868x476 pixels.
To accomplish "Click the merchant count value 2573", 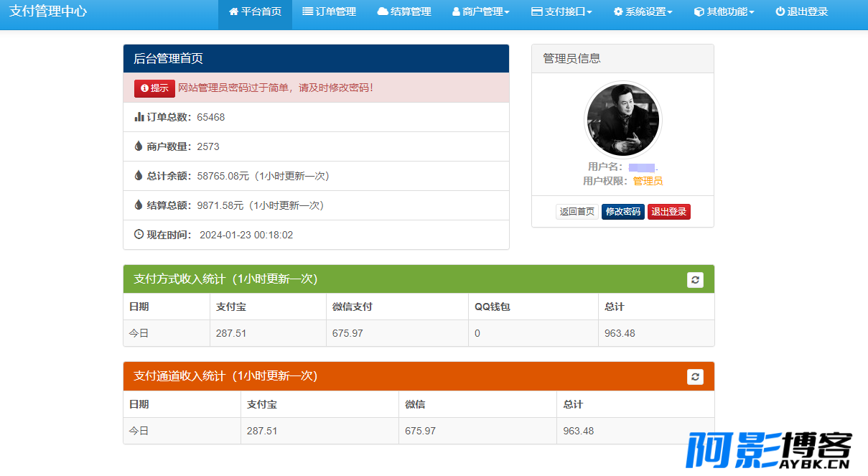I will 208,146.
